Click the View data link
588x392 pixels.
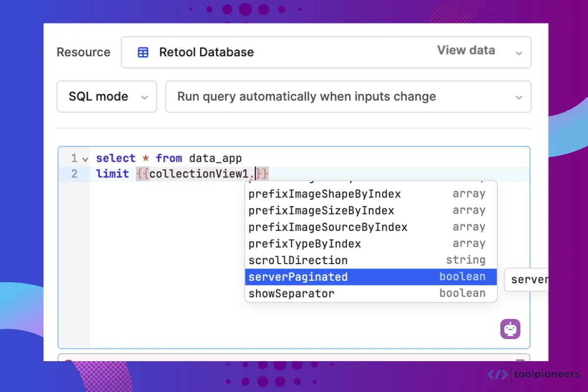point(466,50)
